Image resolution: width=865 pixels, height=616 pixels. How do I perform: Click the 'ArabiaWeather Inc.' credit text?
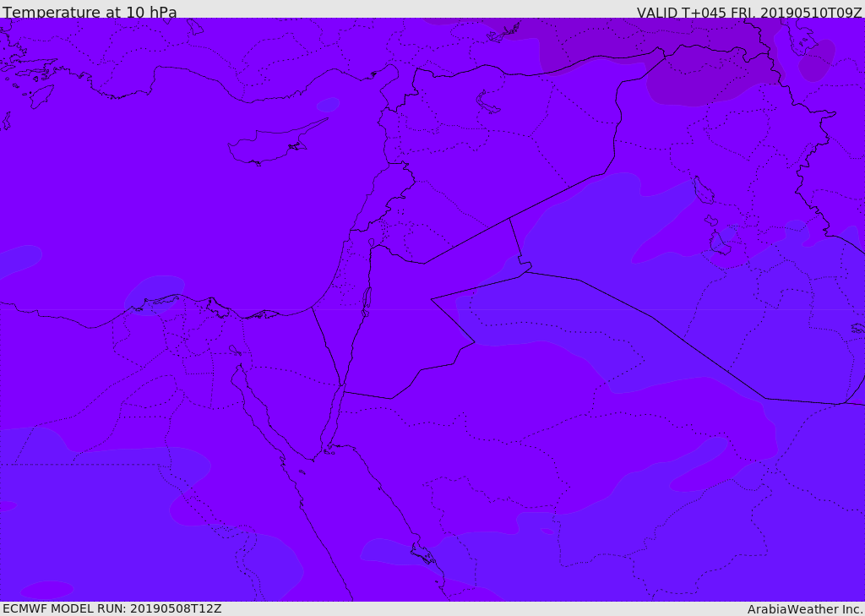(805, 609)
